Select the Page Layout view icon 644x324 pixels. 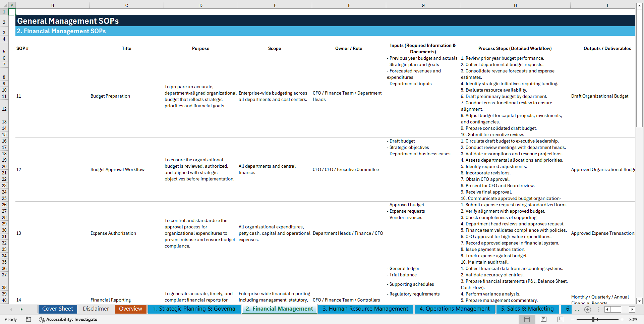[544, 319]
